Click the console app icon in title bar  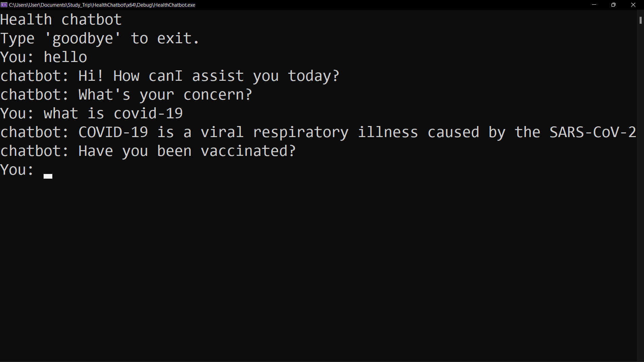[4, 5]
